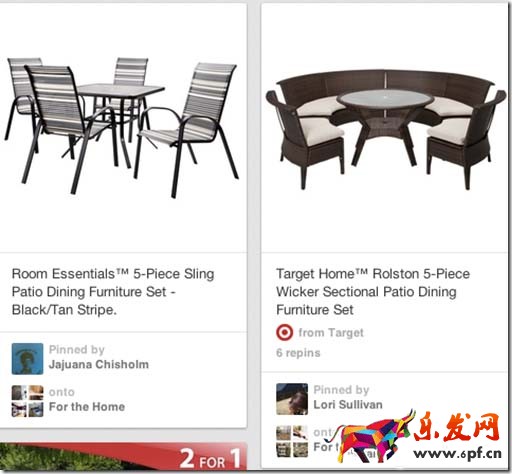The height and width of the screenshot is (474, 512).
Task: Click the colorful bull watermark logo
Action: [x=375, y=436]
